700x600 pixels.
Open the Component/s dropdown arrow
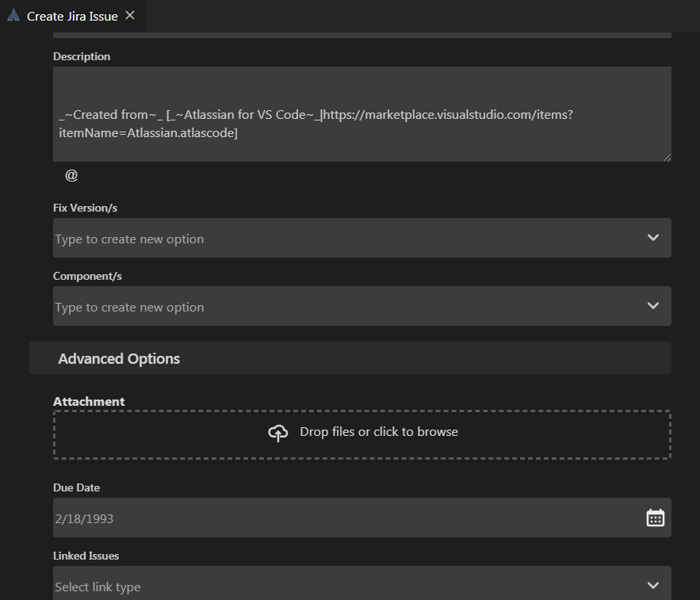click(653, 306)
